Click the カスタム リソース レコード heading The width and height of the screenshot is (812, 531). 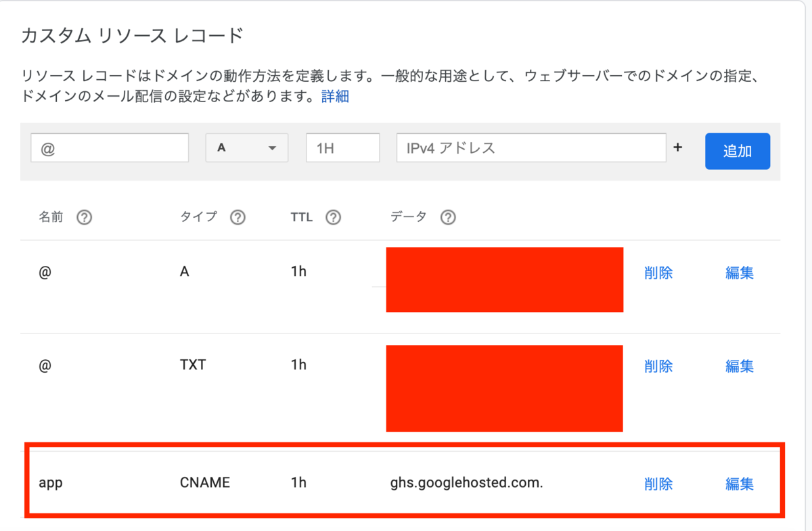(x=132, y=36)
